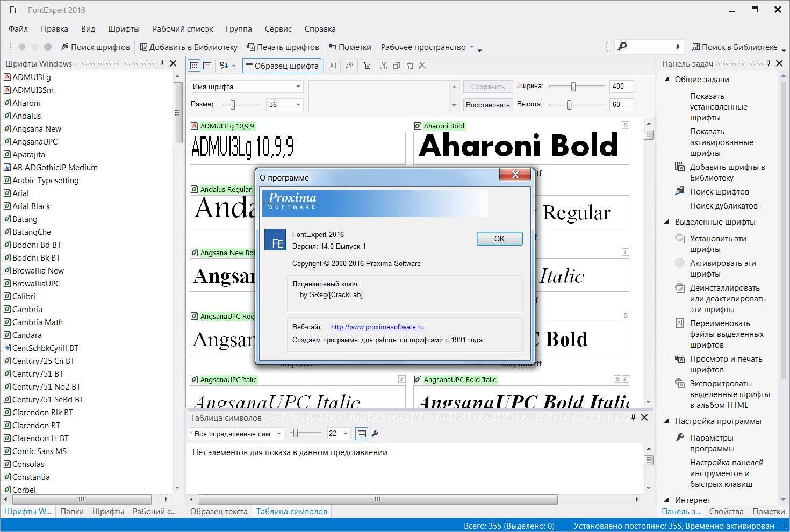790x532 pixels.
Task: Collapse the Общие задачи section
Action: point(666,79)
